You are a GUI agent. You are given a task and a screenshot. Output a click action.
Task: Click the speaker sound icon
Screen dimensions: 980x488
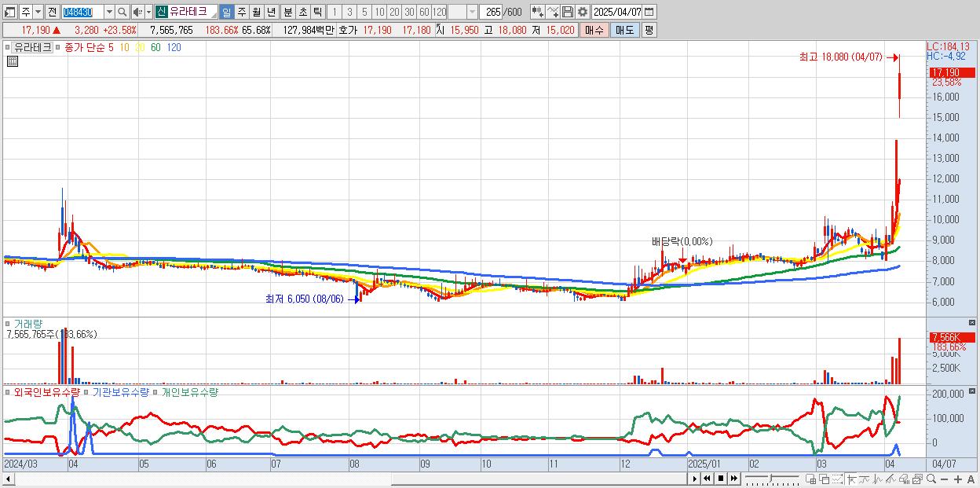click(x=137, y=12)
